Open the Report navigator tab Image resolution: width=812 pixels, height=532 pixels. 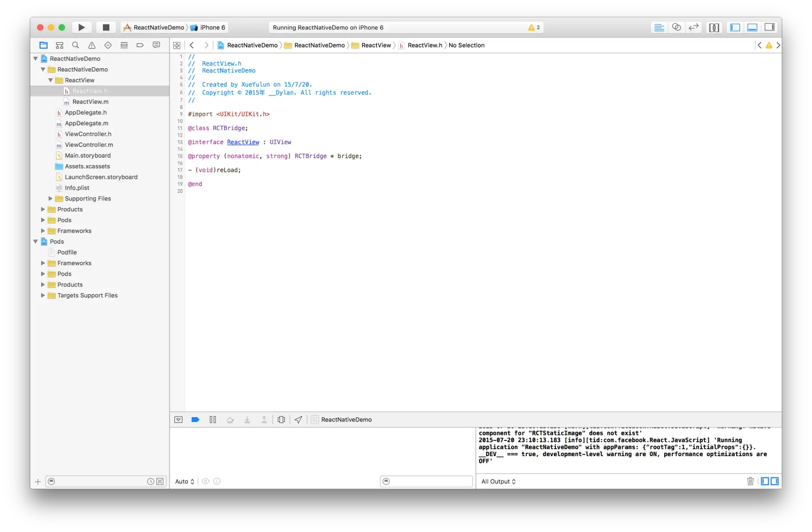156,46
